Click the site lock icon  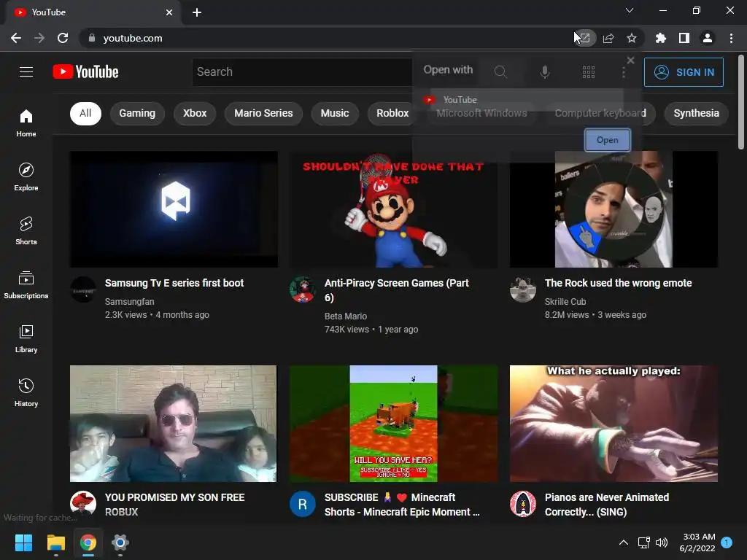pos(92,38)
